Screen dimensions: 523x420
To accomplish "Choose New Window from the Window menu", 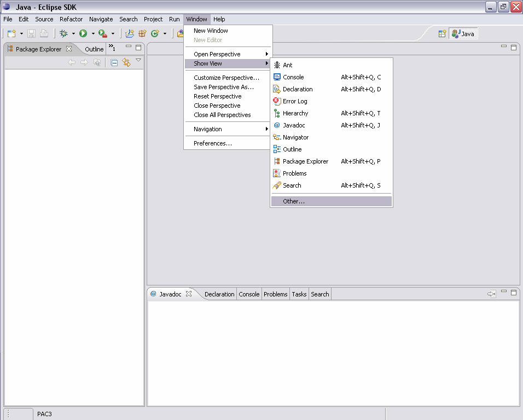I will pos(228,31).
